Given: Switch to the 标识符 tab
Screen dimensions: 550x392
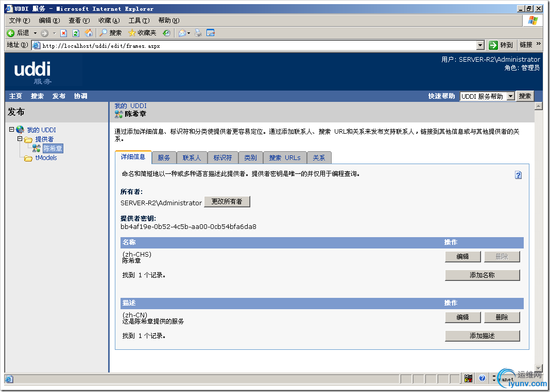Looking at the screenshot, I should tap(223, 157).
